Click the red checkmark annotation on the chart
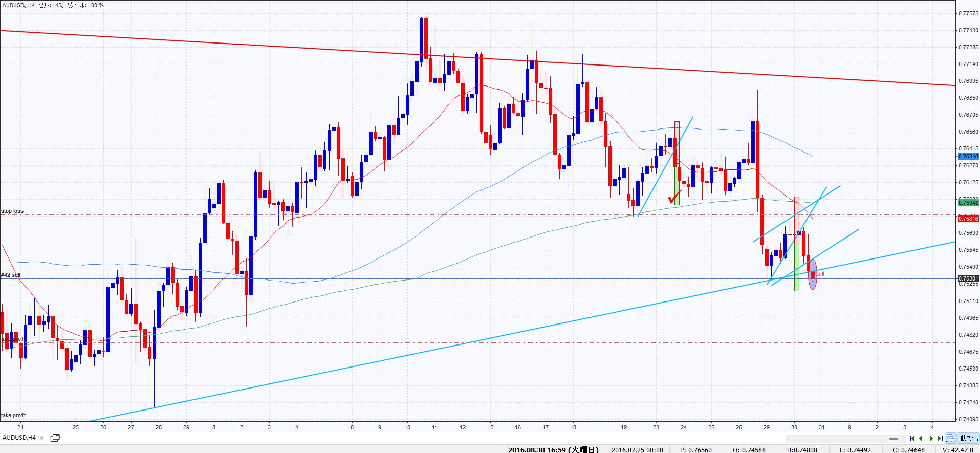The width and height of the screenshot is (980, 453). click(x=674, y=197)
